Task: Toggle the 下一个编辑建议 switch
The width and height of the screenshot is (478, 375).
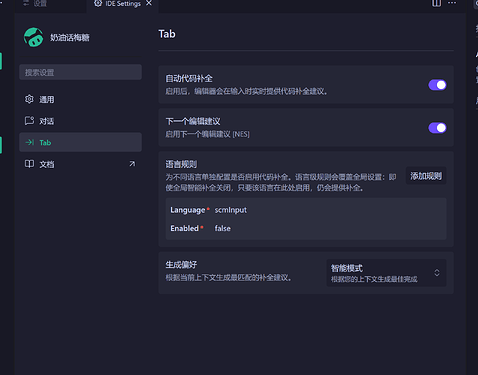Action: (437, 128)
